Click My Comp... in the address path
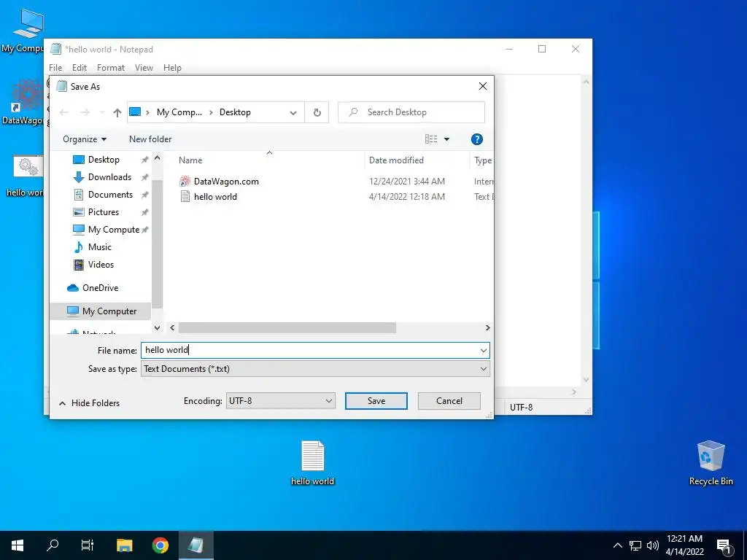The height and width of the screenshot is (560, 747). point(179,112)
